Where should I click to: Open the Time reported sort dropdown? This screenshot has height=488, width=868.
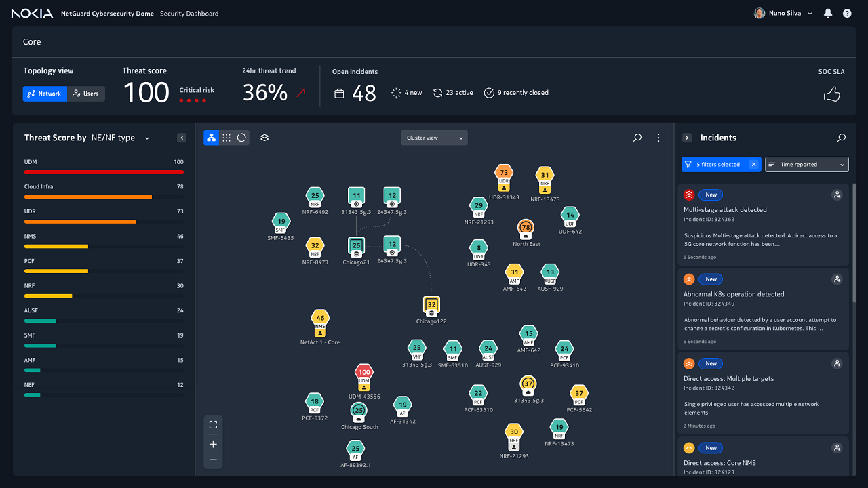point(806,165)
